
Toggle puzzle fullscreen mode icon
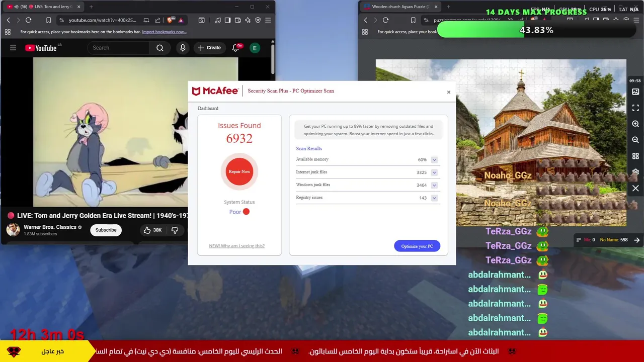click(x=635, y=108)
